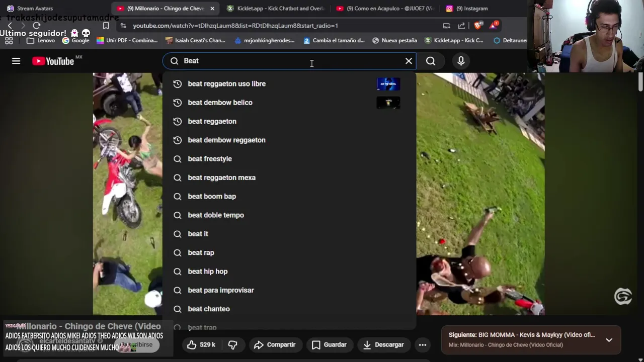Screen dimensions: 644x362
Task: Open more actions three-dot menu
Action: pos(423,344)
